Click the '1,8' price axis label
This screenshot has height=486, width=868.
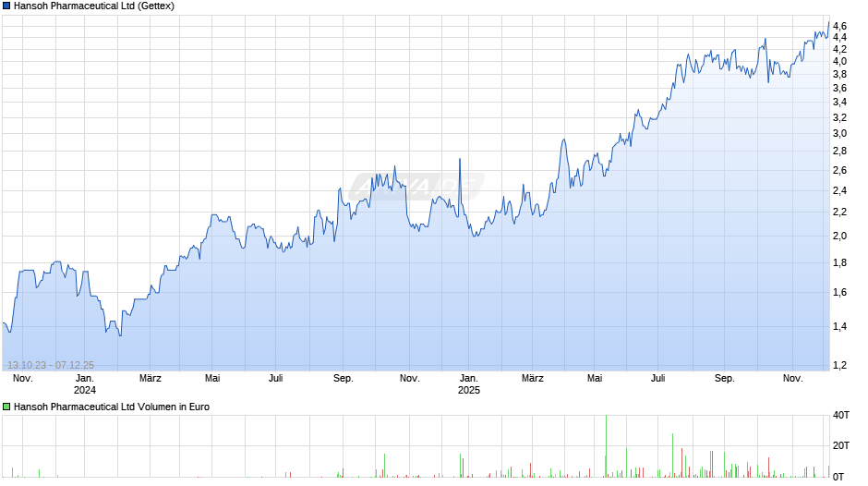(x=839, y=262)
